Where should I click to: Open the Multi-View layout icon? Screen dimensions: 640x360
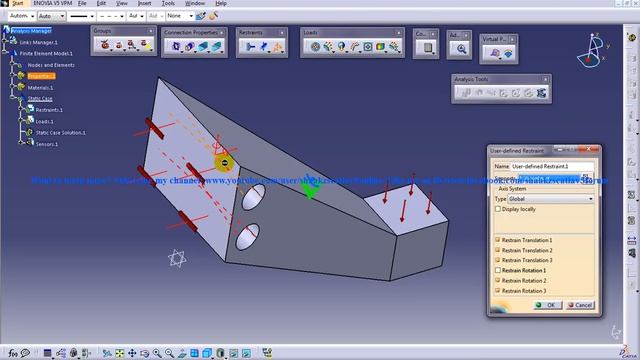tap(194, 353)
